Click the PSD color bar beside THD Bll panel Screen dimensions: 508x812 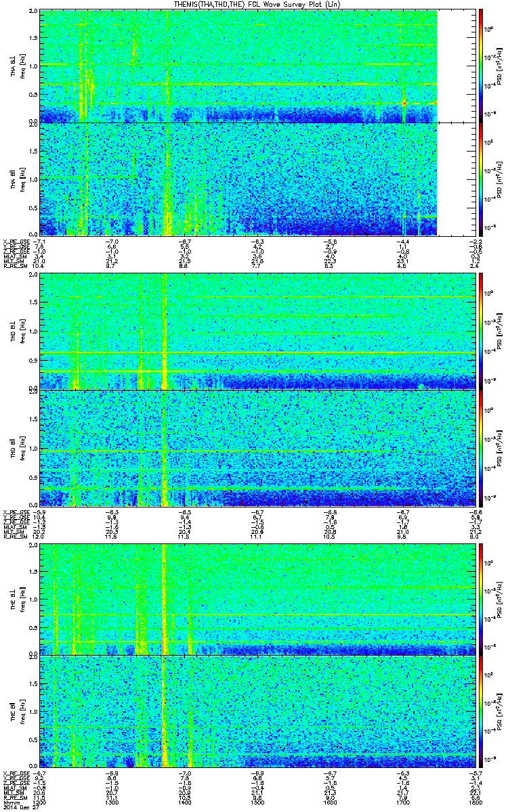click(x=481, y=447)
